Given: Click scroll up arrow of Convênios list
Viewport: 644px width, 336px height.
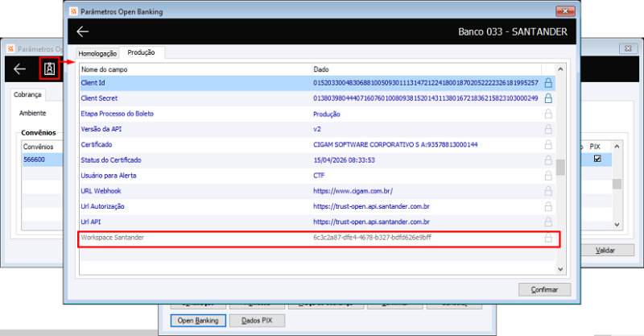Looking at the screenshot, I should (617, 147).
